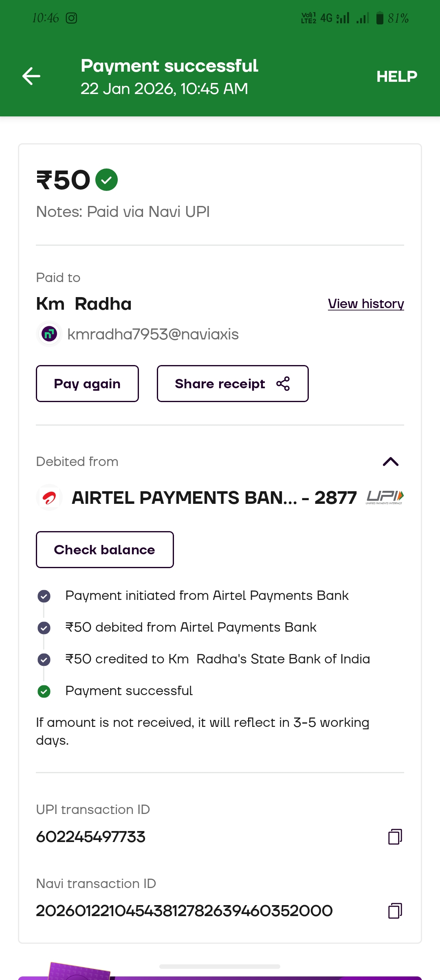Screen dimensions: 440x980
Task: Tap the kmradha7953@naviaxis UPI address
Action: click(x=153, y=334)
